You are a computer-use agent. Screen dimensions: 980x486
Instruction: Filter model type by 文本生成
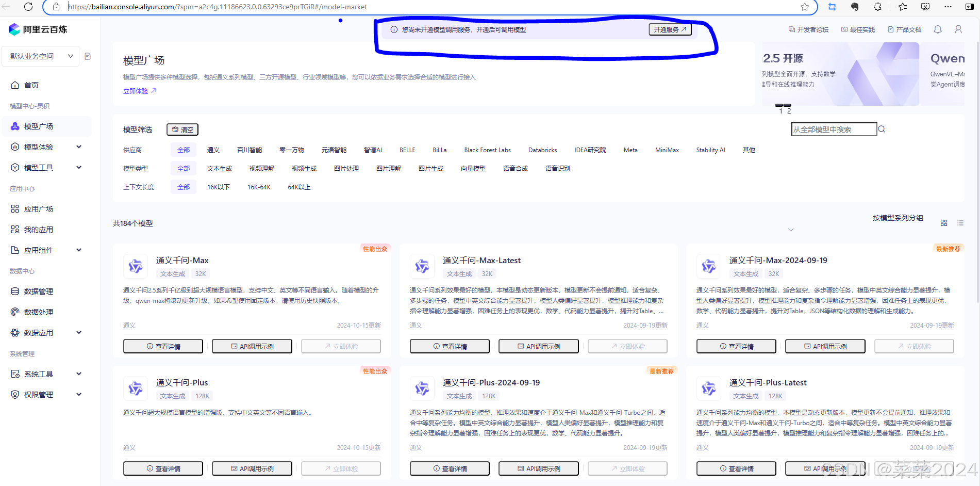(220, 169)
